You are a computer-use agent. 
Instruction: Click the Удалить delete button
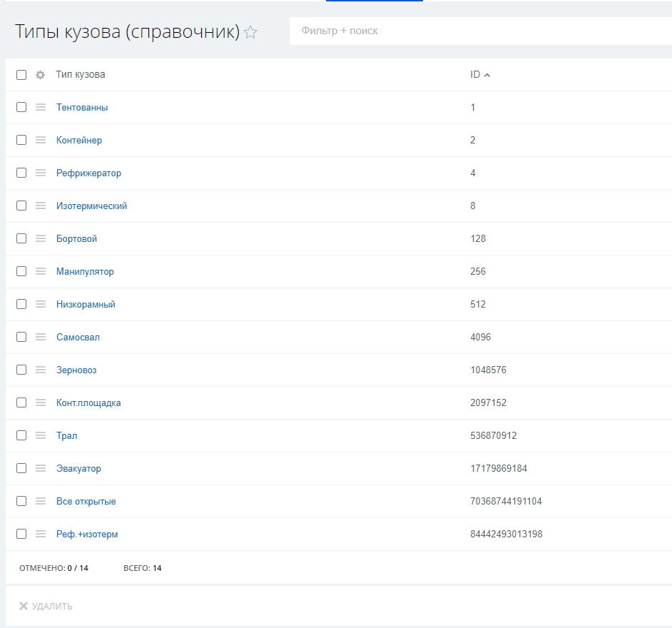pos(46,607)
